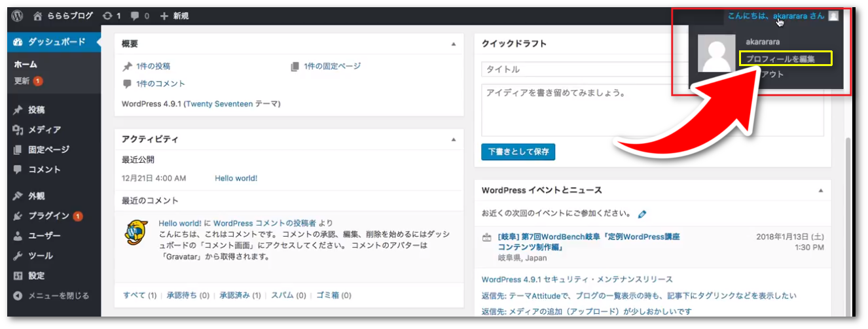Click the ツール wrench sidebar icon
The height and width of the screenshot is (329, 868).
click(x=18, y=256)
